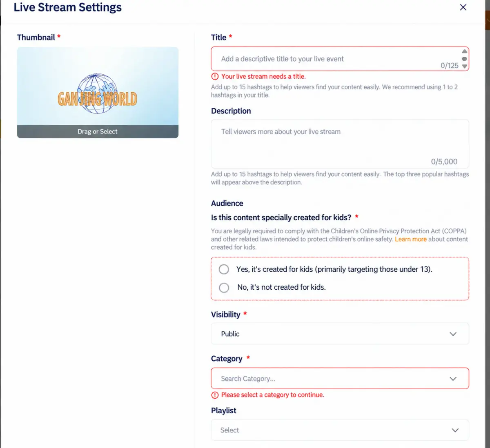Click the Audience section heading
490x448 pixels.
coord(227,203)
